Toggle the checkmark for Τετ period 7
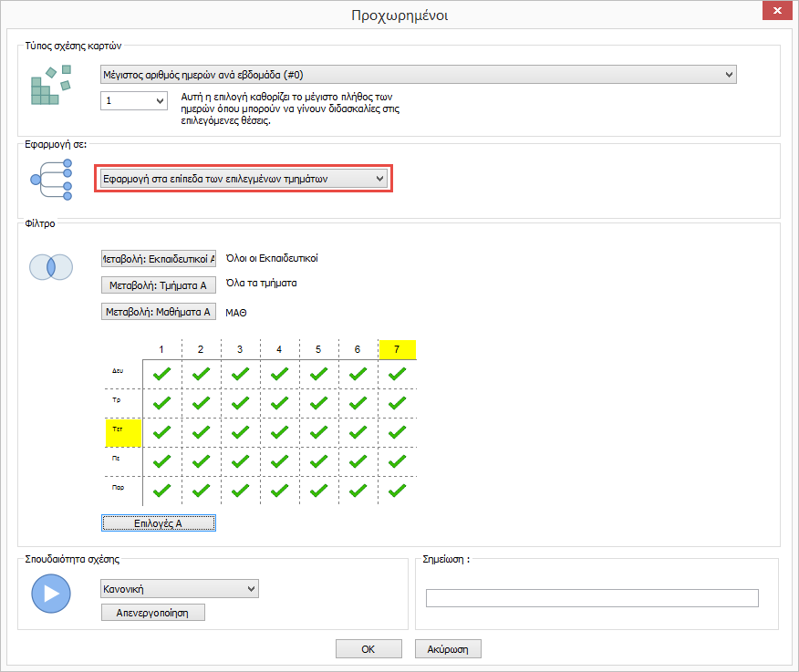The image size is (799, 672). (397, 431)
